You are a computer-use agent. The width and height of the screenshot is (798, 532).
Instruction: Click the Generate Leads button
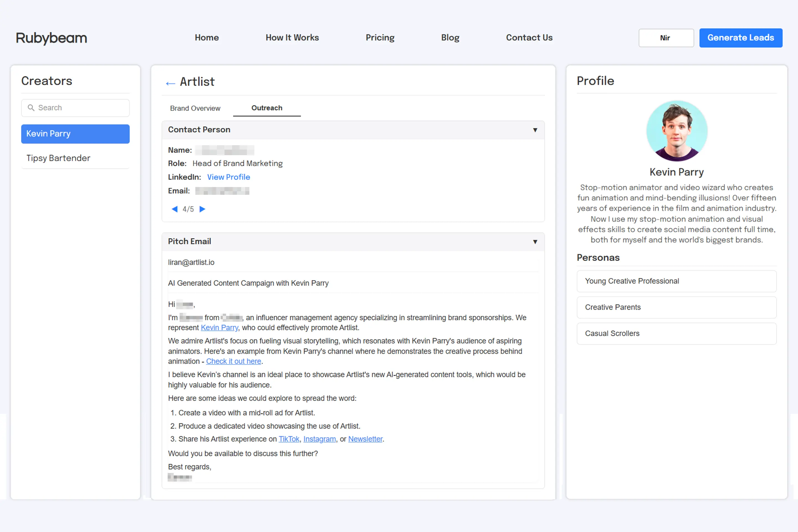click(741, 38)
